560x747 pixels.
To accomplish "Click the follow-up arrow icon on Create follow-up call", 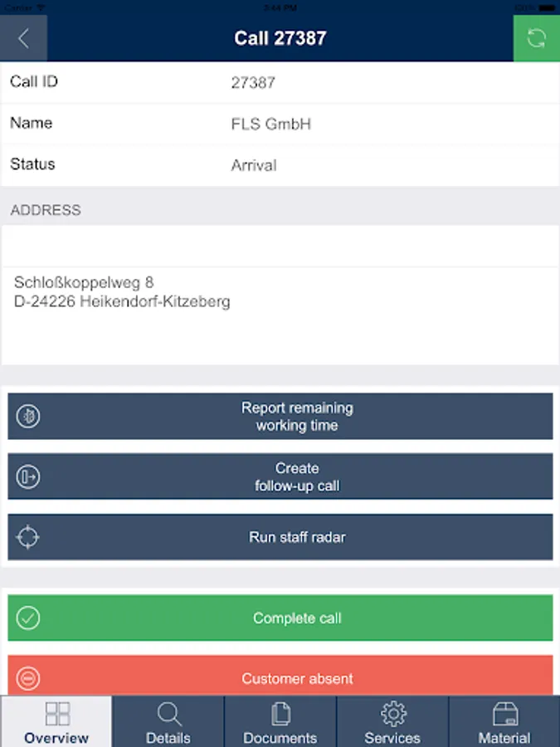I will (28, 476).
